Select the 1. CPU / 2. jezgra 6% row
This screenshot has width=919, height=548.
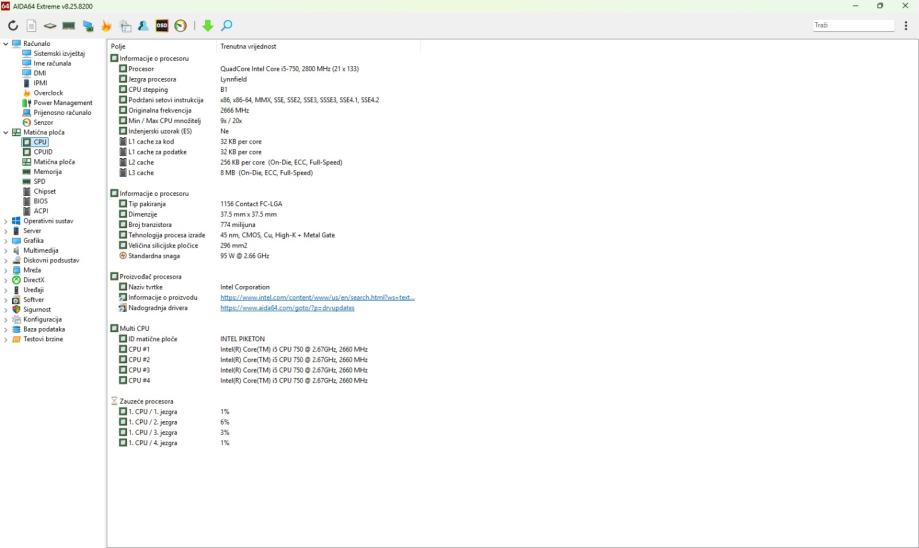174,422
